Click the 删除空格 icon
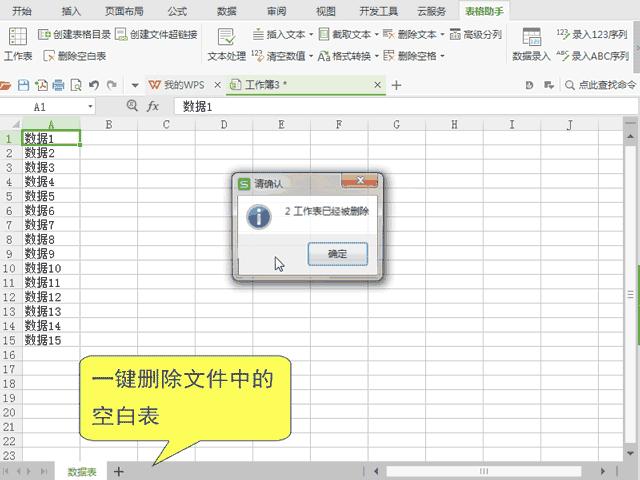This screenshot has width=640, height=480. click(389, 56)
